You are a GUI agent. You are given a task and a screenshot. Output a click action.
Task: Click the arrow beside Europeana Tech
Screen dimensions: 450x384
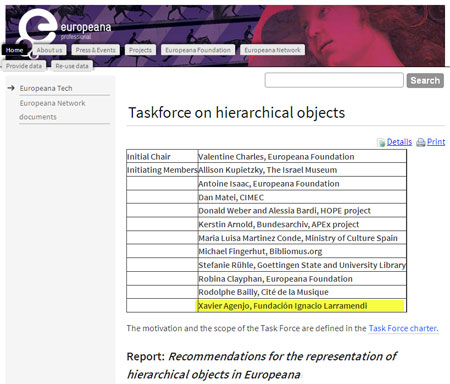[x=11, y=88]
